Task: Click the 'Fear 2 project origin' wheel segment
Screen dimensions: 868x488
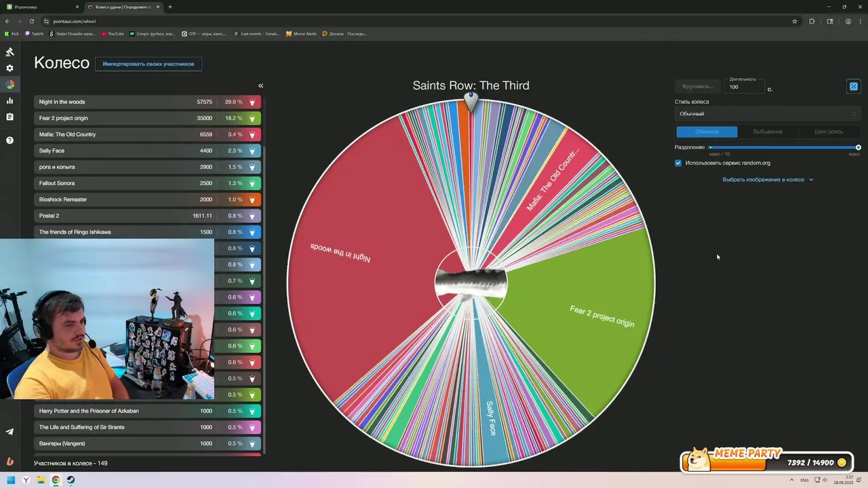Action: coord(602,317)
